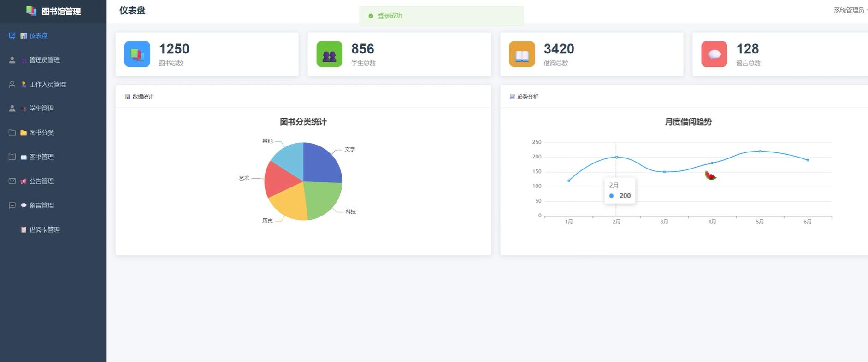
Task: Click the green students icon for 学生总数
Action: pyautogui.click(x=329, y=54)
